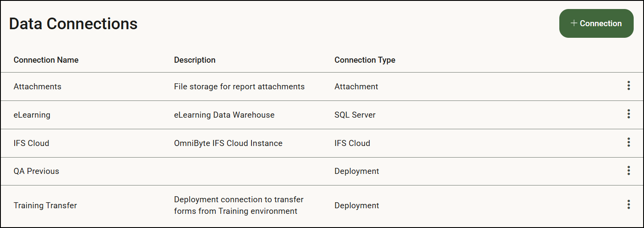Click the SQL Server connection type cell
This screenshot has height=228, width=644.
(355, 115)
